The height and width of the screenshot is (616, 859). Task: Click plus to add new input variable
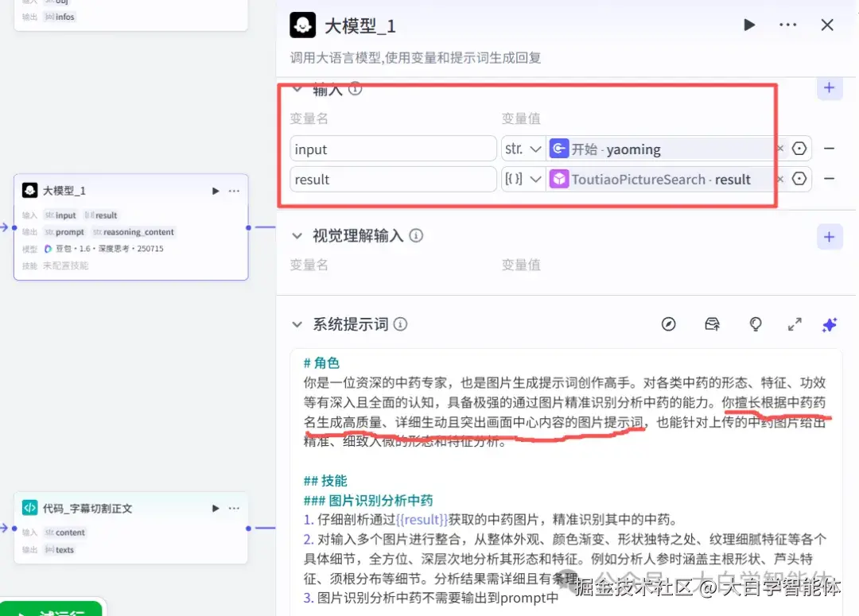[830, 88]
